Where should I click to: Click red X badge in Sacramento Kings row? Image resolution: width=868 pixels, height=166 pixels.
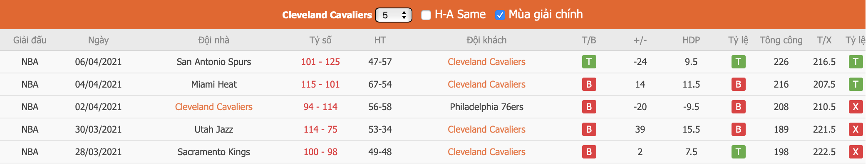(856, 152)
